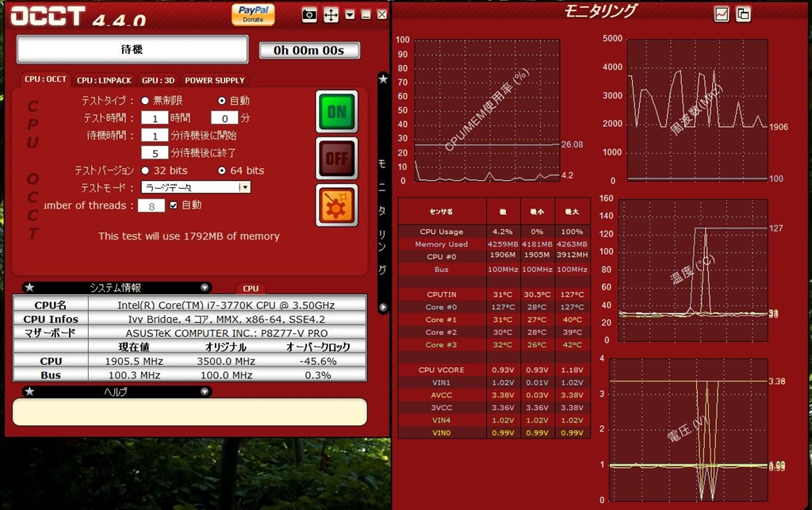812x510 pixels.
Task: Click the CPUTIN sensor row
Action: 494,294
